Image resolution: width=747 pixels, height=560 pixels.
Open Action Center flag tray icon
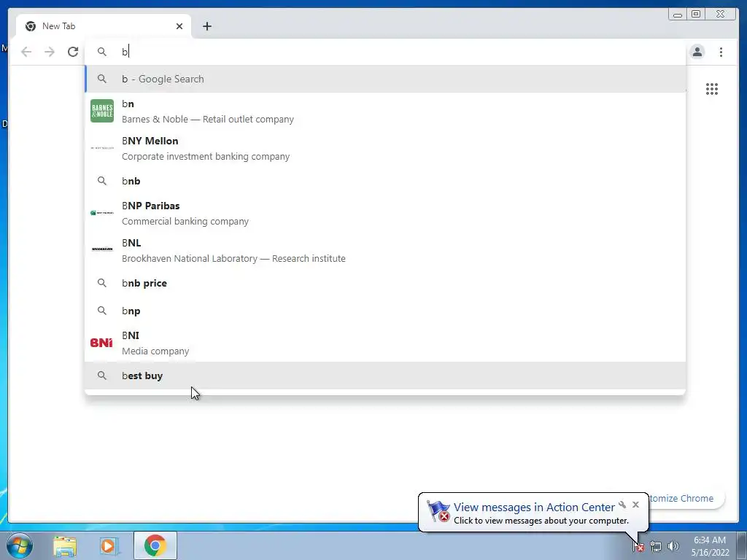click(x=638, y=547)
